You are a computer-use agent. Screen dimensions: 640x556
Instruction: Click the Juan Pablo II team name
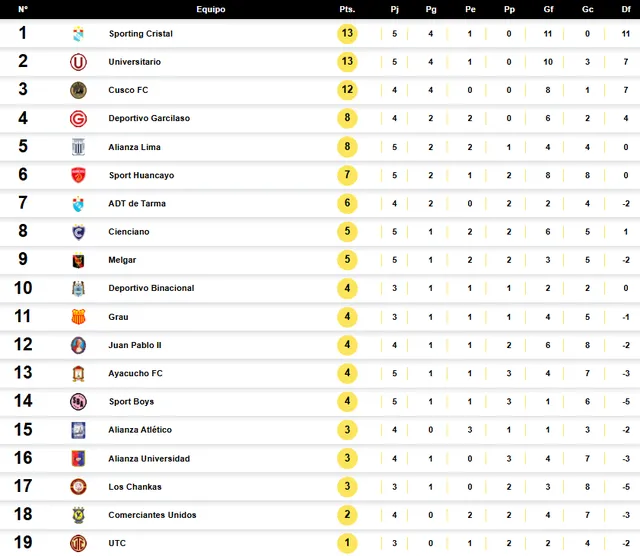pyautogui.click(x=135, y=345)
